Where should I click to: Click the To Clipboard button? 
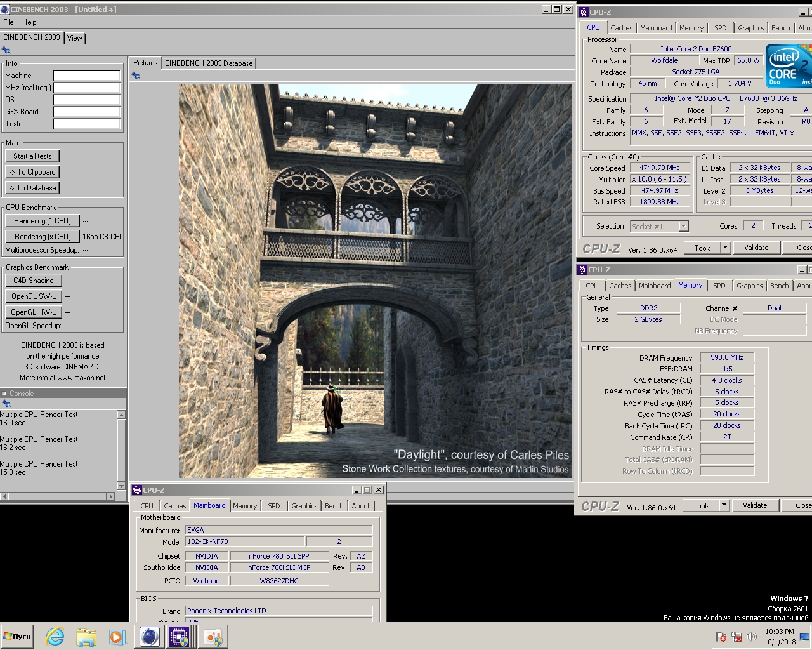pyautogui.click(x=33, y=172)
